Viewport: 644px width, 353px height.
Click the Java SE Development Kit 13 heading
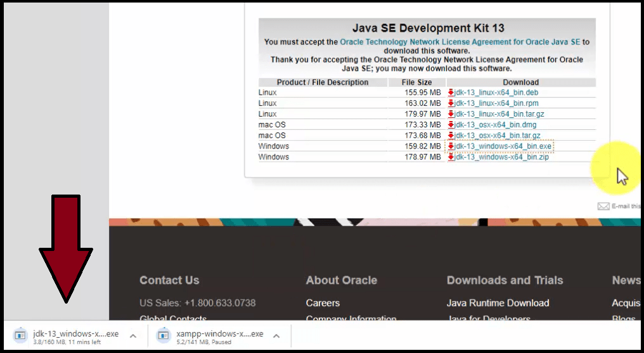(x=428, y=28)
